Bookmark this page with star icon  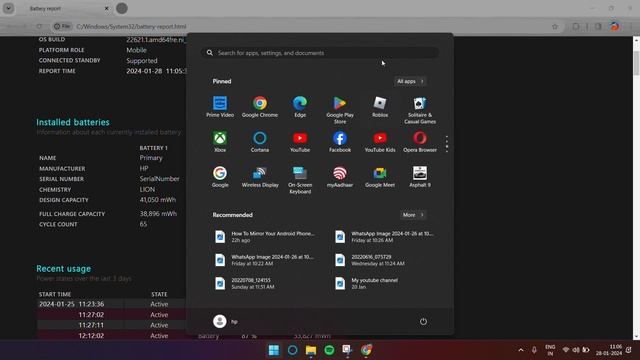click(555, 26)
